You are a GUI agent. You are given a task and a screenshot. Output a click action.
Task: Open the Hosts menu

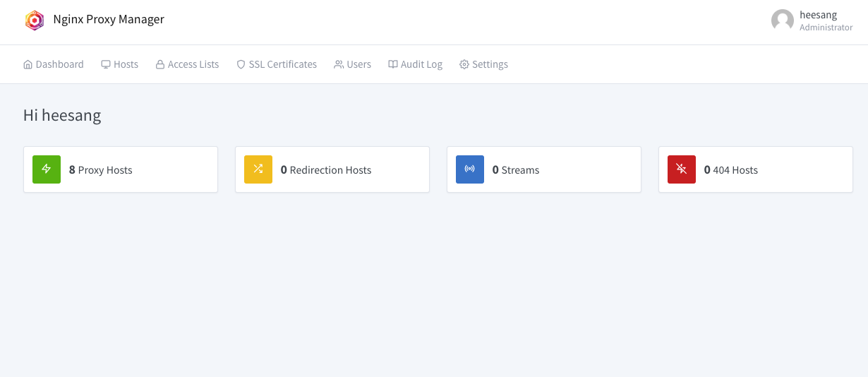(120, 64)
